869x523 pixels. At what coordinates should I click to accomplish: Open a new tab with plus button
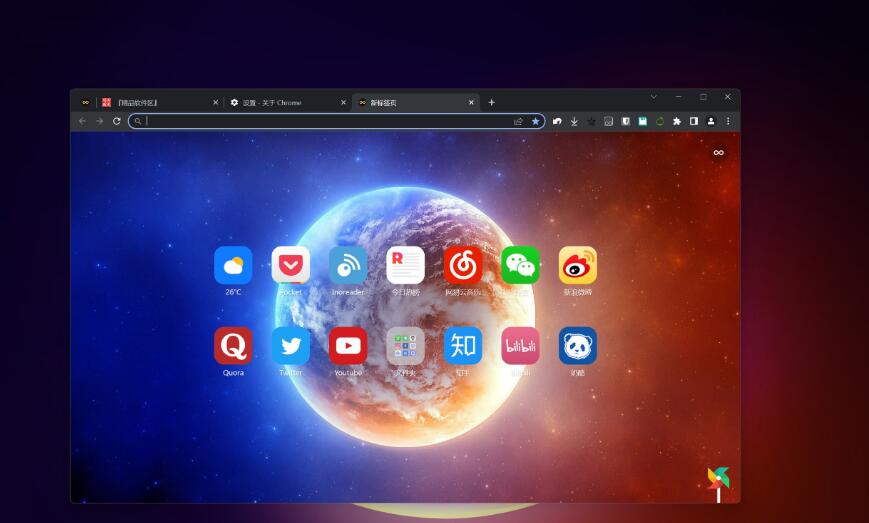coord(492,102)
